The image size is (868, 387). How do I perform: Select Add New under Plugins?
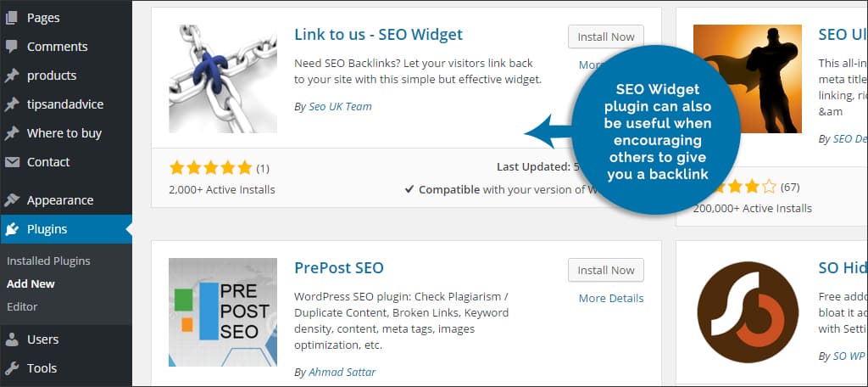coord(31,283)
